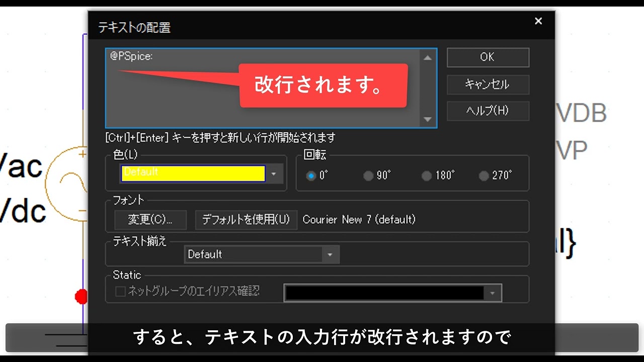Open the Static black dropdown arrow
Viewport: 644px width, 362px height.
493,293
